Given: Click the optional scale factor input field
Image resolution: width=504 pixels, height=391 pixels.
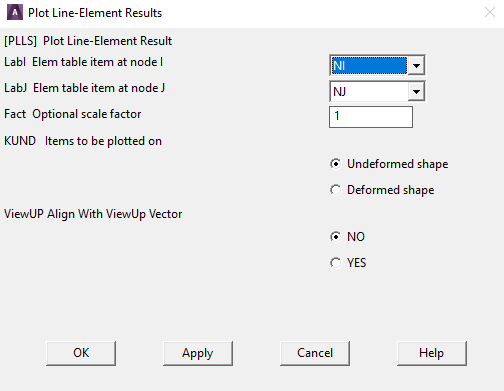Looking at the screenshot, I should [371, 117].
